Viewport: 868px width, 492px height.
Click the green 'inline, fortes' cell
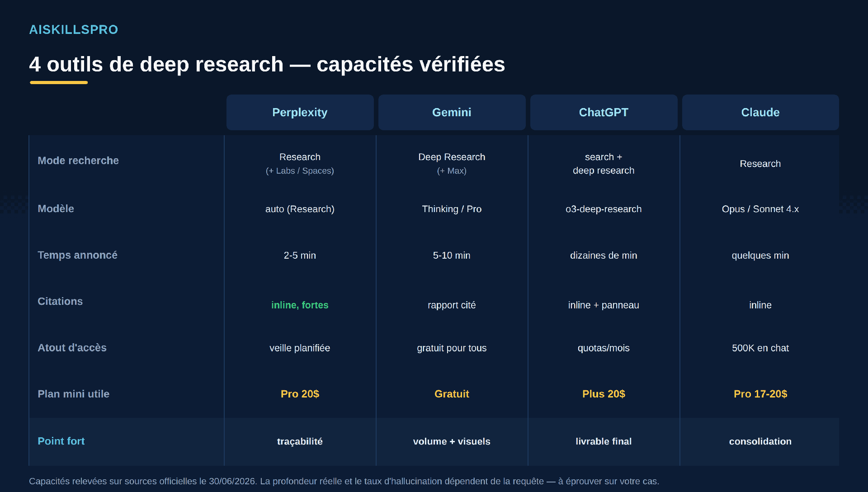tap(300, 305)
